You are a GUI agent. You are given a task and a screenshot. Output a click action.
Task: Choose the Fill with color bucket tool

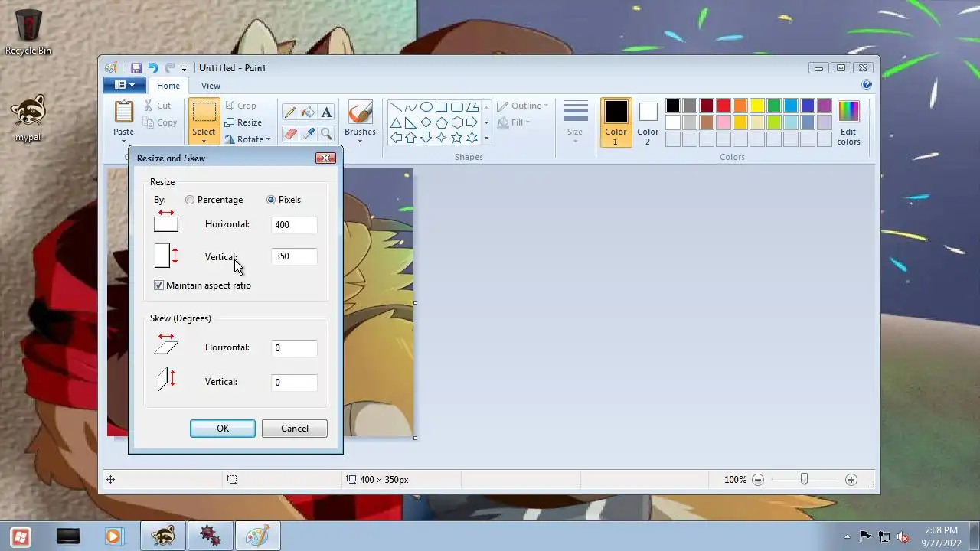[308, 112]
